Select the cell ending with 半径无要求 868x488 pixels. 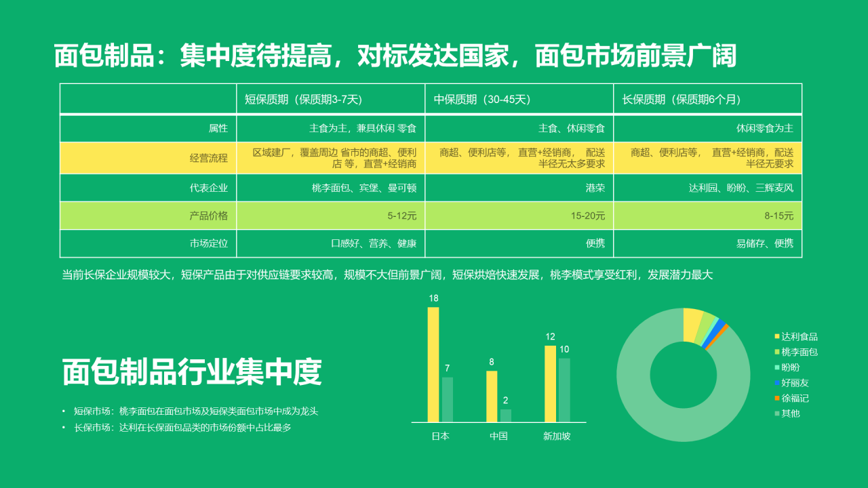708,158
